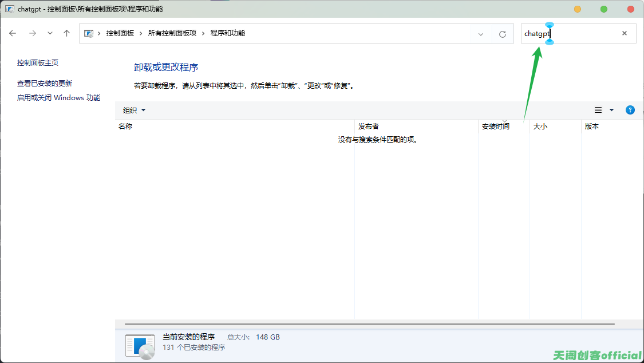This screenshot has width=644, height=363.
Task: Click the program icon in the bottom status bar
Action: point(139,344)
